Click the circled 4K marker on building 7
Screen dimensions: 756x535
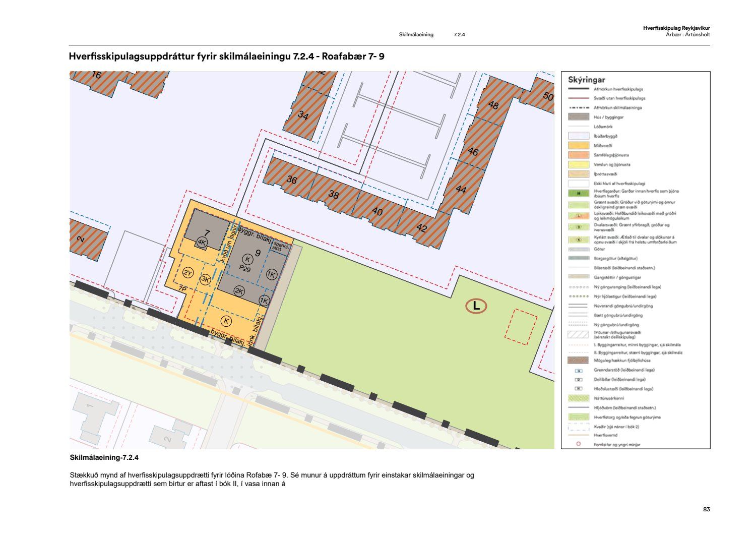[x=202, y=243]
